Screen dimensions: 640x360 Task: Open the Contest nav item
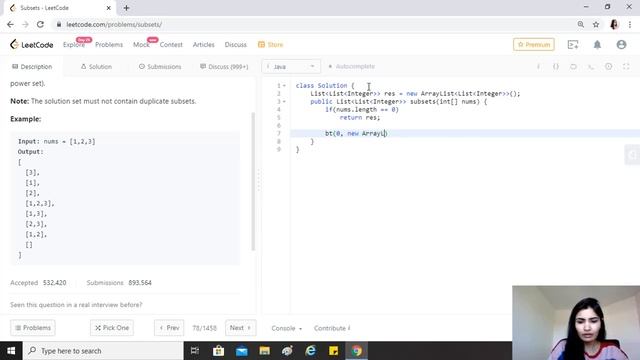(171, 44)
